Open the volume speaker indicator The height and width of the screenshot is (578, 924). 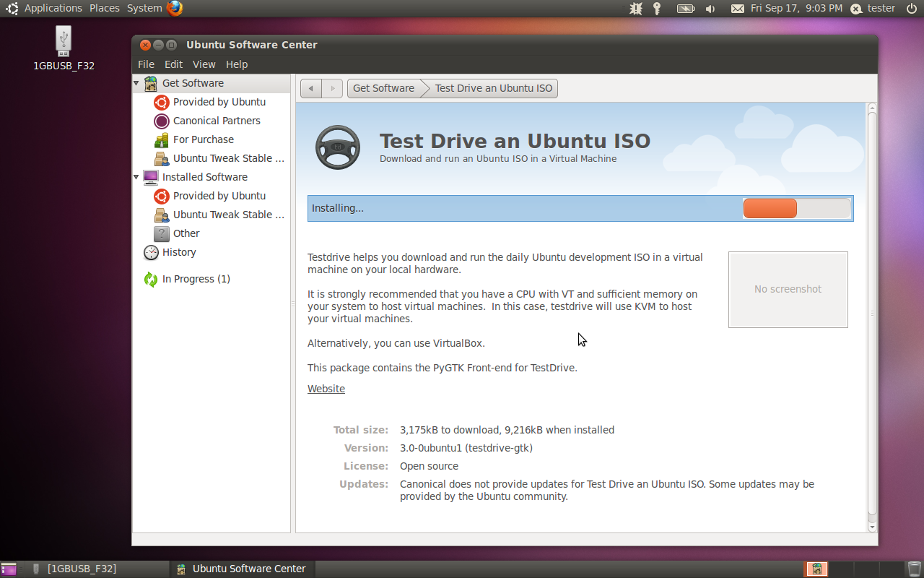[x=710, y=9]
